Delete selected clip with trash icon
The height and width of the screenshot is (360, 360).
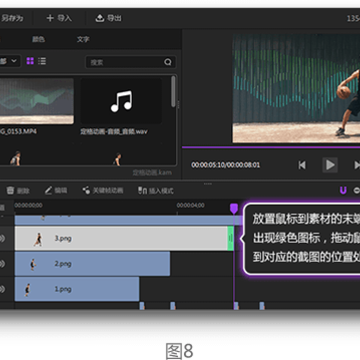(18, 190)
